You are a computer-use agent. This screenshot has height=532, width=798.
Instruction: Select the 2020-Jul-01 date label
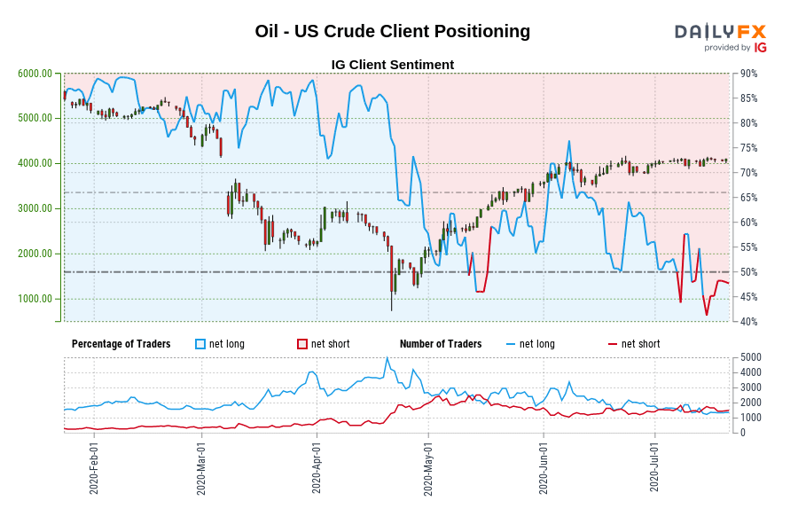click(x=654, y=466)
